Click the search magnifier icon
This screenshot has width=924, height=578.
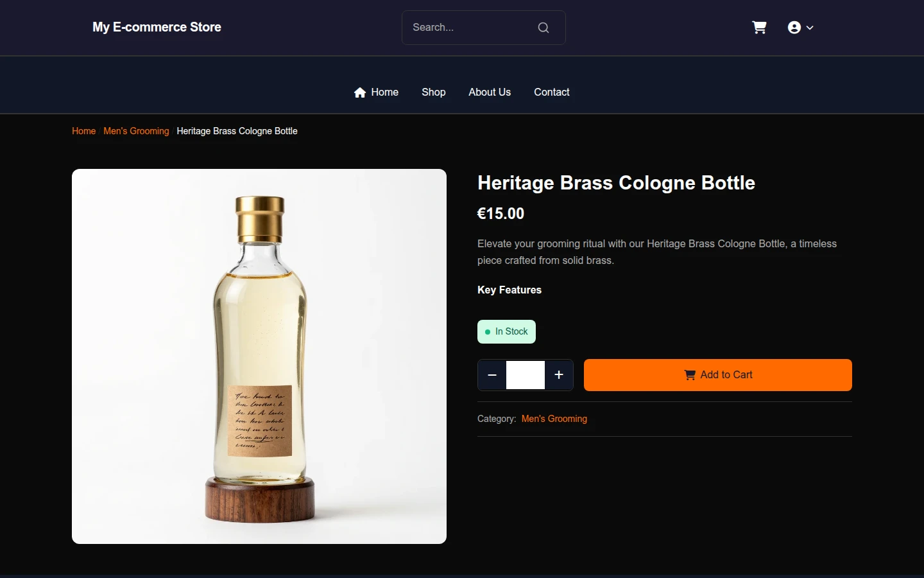click(543, 28)
